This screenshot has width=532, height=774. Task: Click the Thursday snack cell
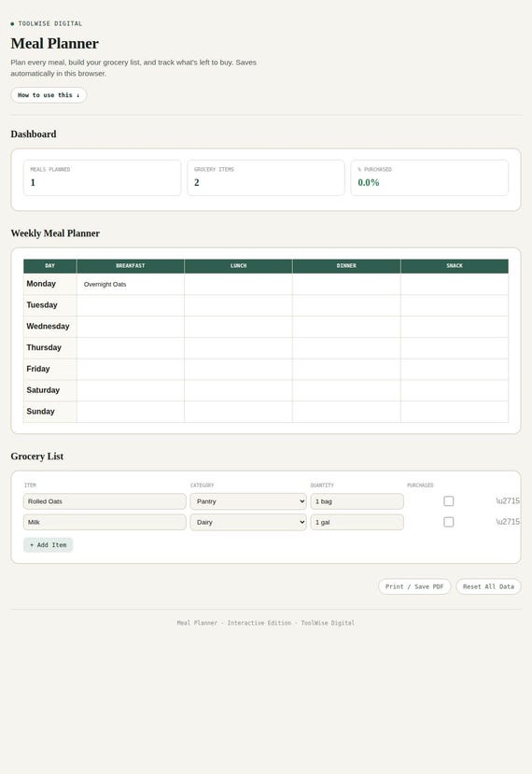[455, 348]
